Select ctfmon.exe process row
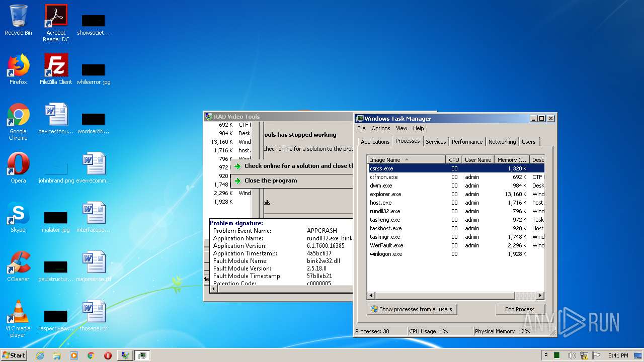 point(456,177)
